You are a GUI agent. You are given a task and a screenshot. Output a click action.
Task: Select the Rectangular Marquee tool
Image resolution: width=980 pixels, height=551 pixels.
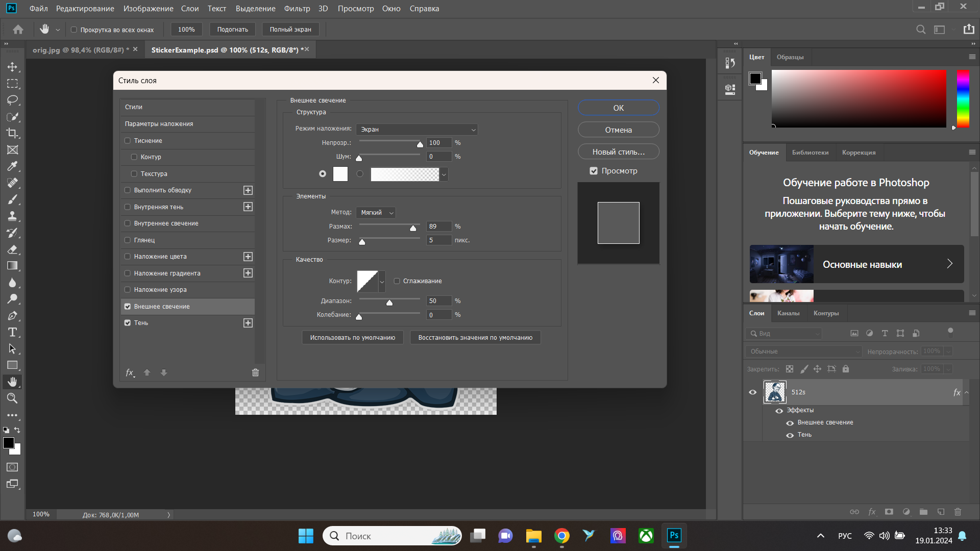tap(12, 84)
